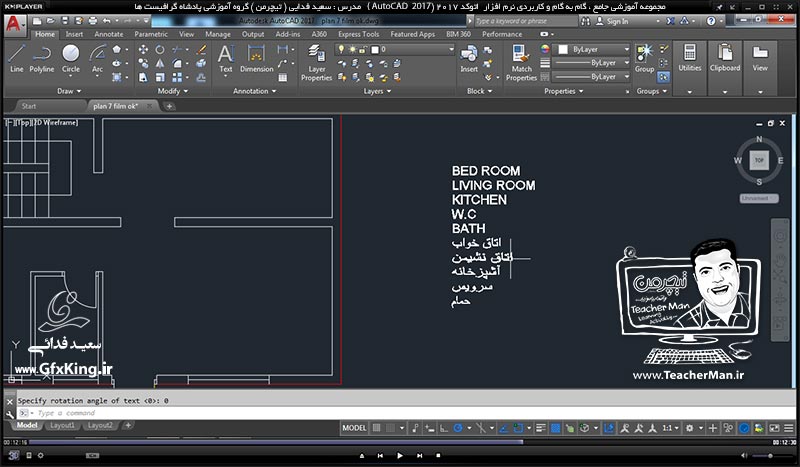Open the layer 0 dropdown list
800x467 pixels.
451,50
